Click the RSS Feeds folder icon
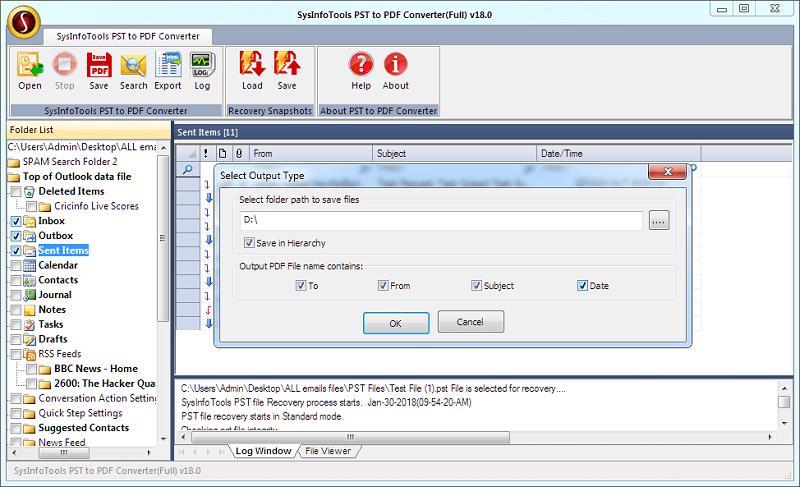 30,354
